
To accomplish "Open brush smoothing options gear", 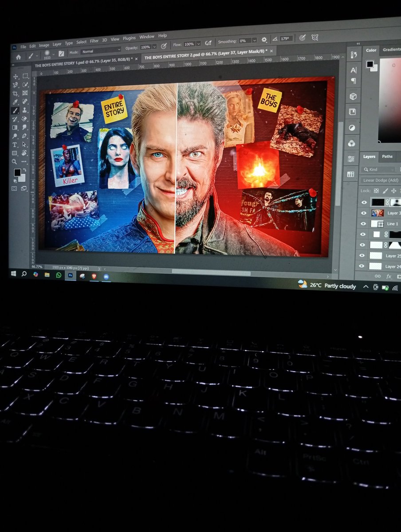I will click(x=263, y=39).
